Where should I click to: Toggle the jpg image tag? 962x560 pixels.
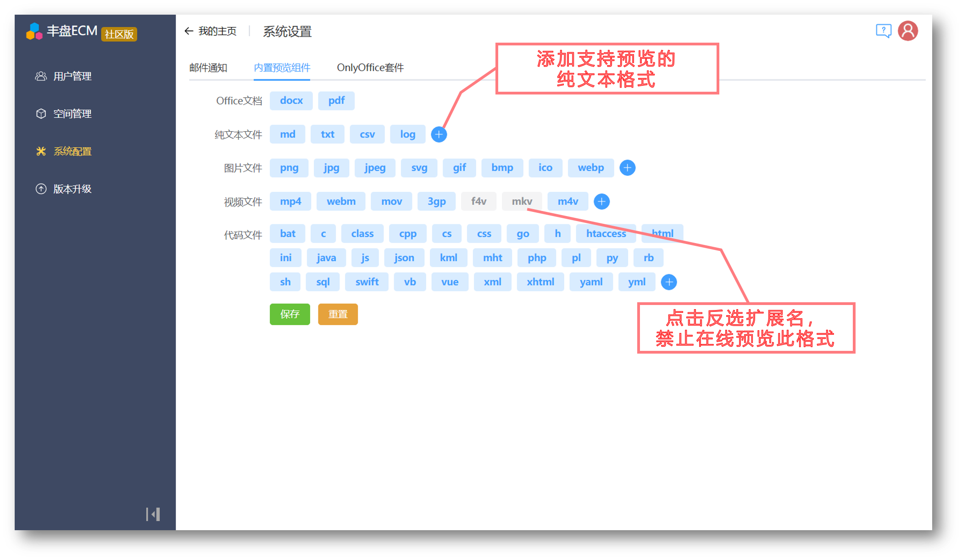pyautogui.click(x=331, y=168)
